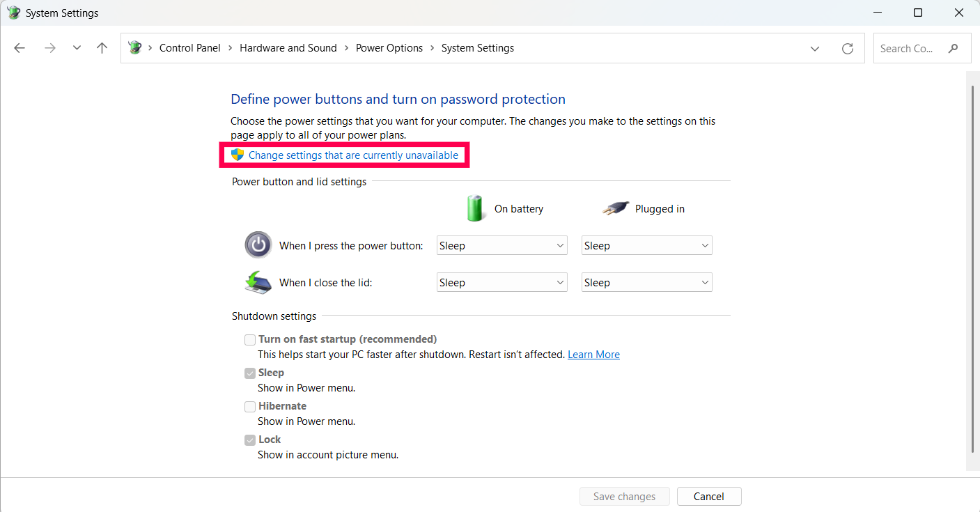Expand the address bar history dropdown
Viewport: 980px width, 512px height.
[815, 48]
